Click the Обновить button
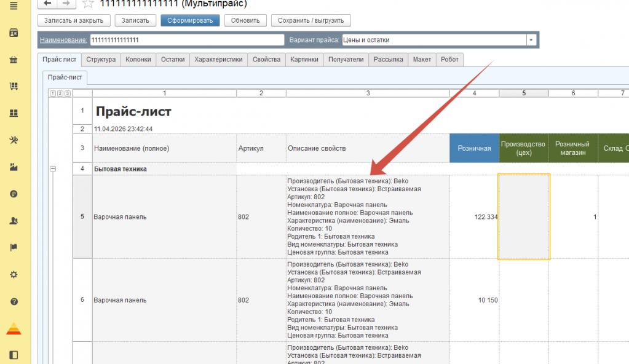This screenshot has height=364, width=629. (245, 20)
